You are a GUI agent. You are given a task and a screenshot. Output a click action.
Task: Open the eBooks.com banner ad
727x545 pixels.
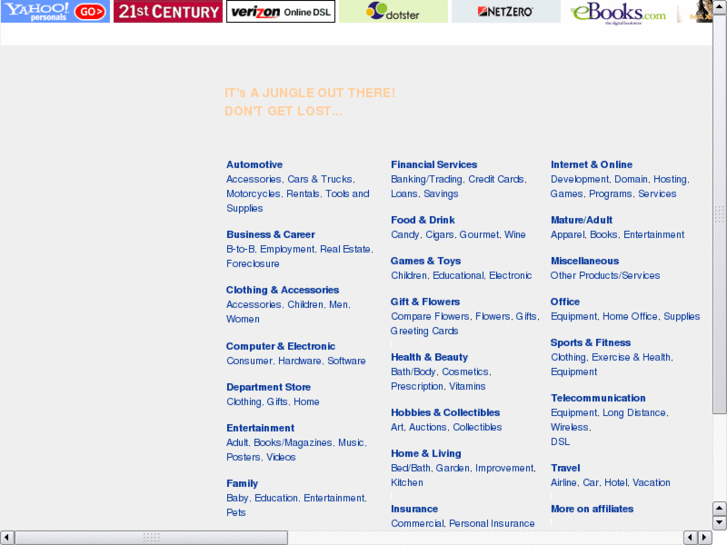[619, 11]
